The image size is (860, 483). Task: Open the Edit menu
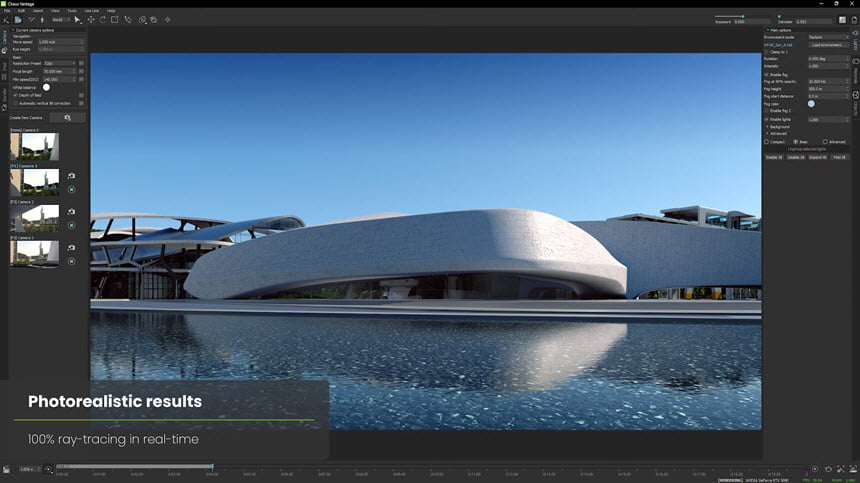point(21,11)
